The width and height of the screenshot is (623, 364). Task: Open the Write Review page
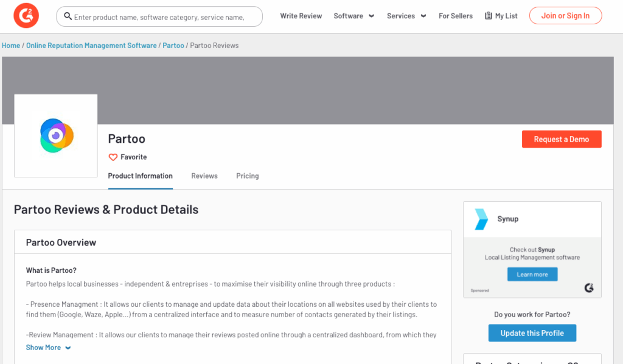point(301,16)
